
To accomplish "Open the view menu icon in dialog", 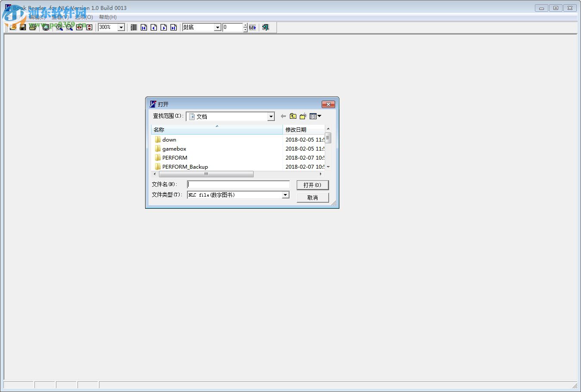I will point(315,116).
